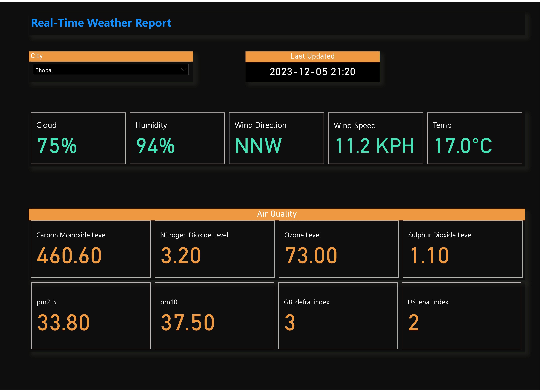Image resolution: width=540 pixels, height=392 pixels.
Task: Click the pm2_5 label
Action: point(47,302)
